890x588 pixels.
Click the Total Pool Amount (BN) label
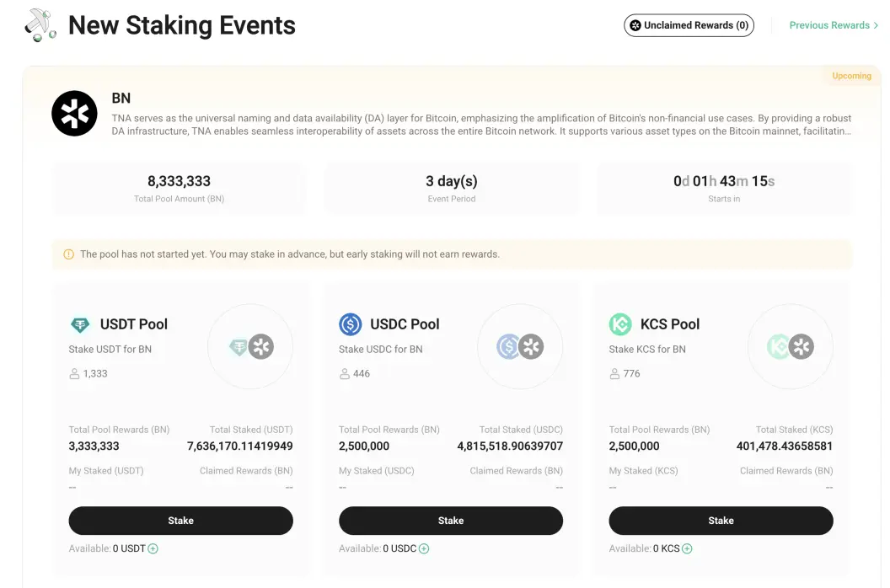pos(180,199)
